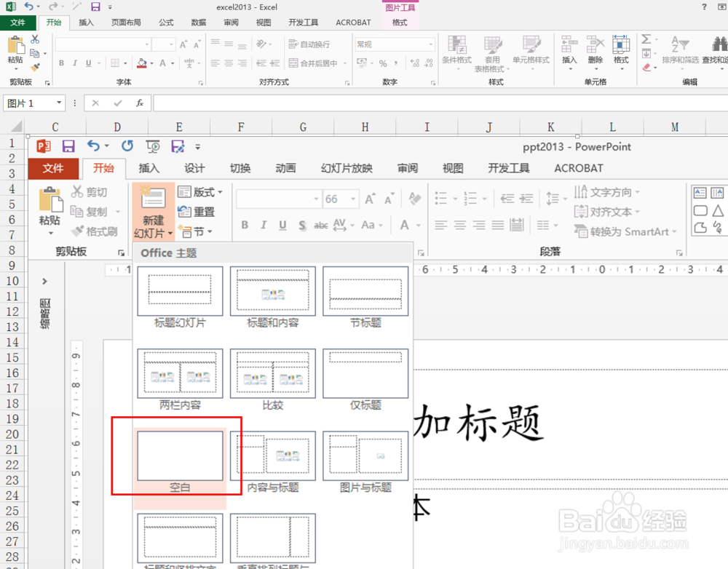
Task: Toggle Excel Bold formatting
Action: click(x=61, y=63)
